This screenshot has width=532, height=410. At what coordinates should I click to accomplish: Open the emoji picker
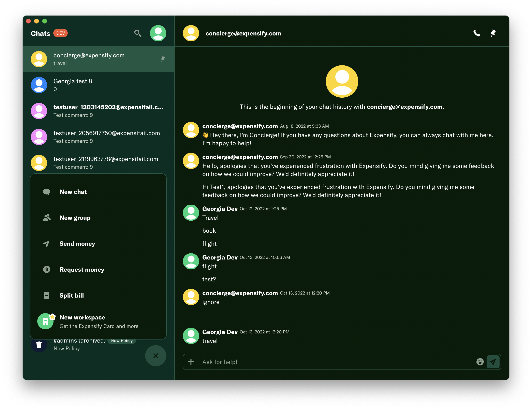[480, 362]
